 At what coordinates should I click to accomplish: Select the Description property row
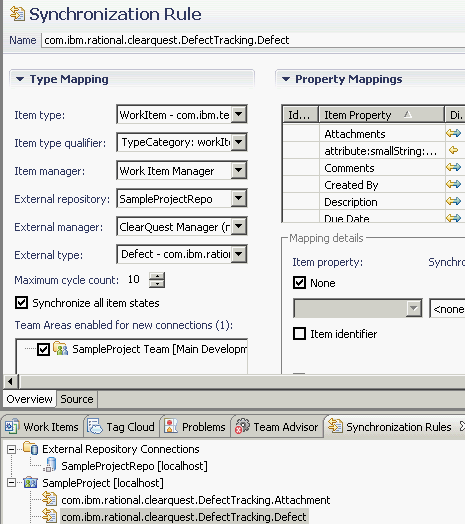373,202
